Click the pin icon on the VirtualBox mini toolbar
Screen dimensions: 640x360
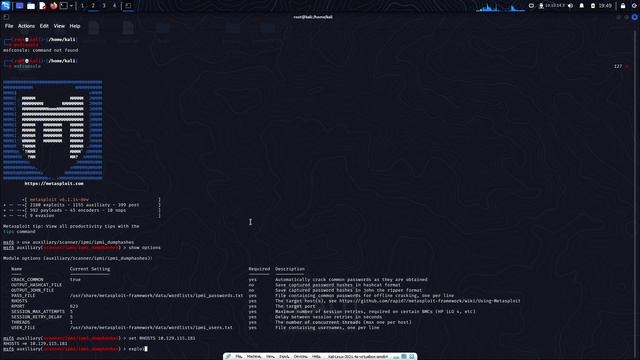pyautogui.click(x=228, y=357)
